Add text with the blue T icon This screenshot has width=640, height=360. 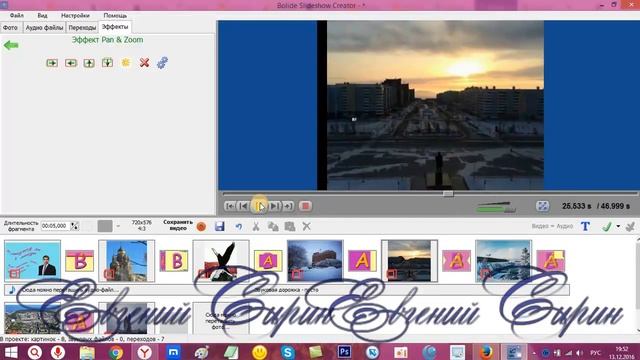coord(585,226)
